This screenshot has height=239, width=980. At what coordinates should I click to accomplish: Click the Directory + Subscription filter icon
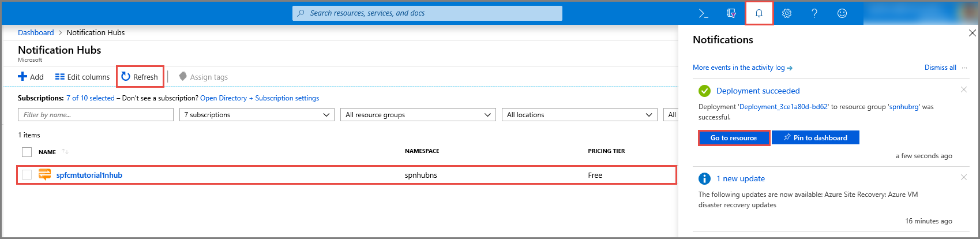click(x=731, y=13)
